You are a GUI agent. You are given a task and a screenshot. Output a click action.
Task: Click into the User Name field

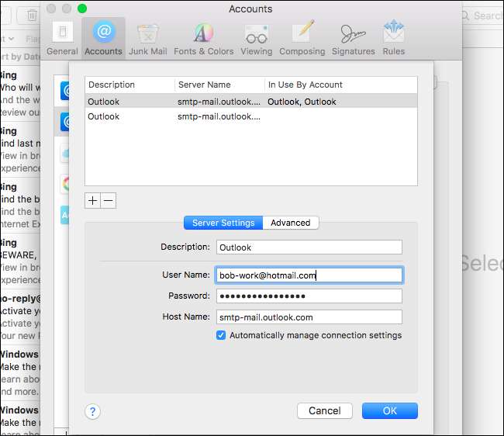click(309, 275)
